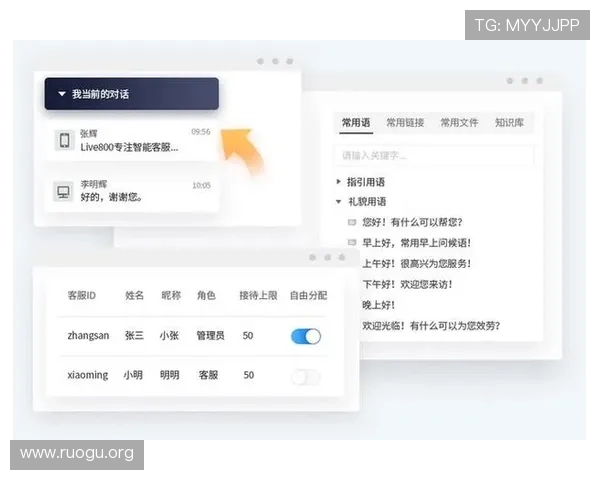
Task: Click the 管理员 role cell
Action: click(x=210, y=336)
